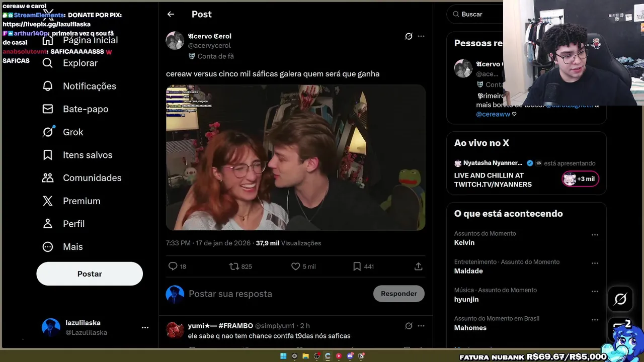
Task: Click the Mais circle-dots icon
Action: click(48, 247)
